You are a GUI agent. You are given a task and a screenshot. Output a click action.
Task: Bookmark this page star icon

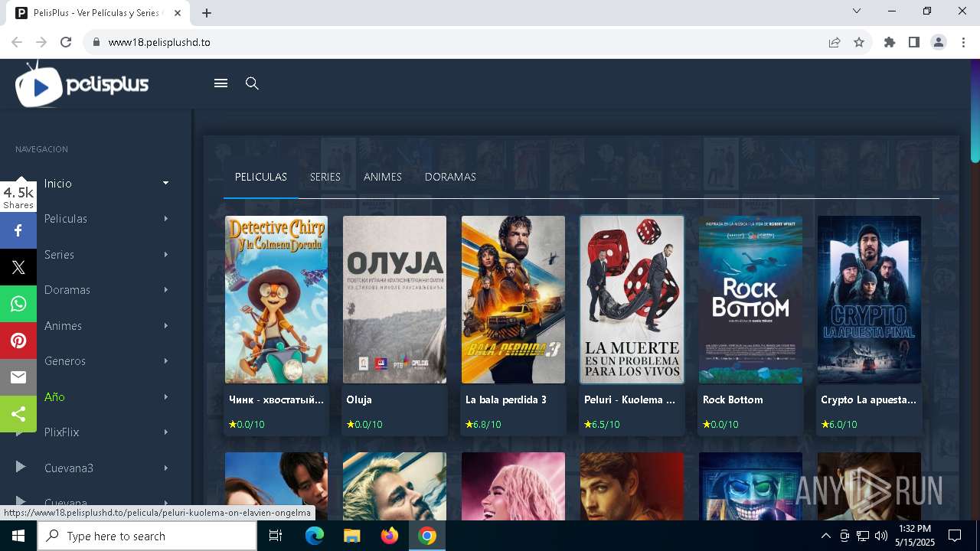[859, 42]
